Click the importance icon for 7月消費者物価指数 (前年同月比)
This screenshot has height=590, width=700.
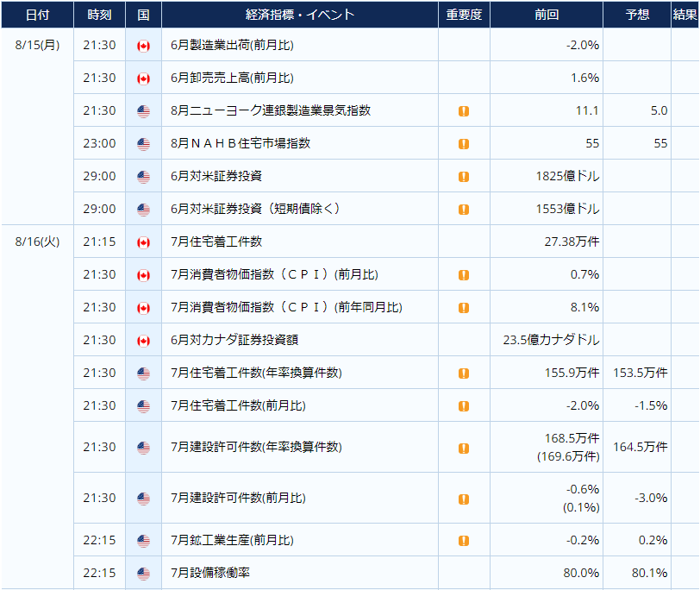pyautogui.click(x=464, y=308)
